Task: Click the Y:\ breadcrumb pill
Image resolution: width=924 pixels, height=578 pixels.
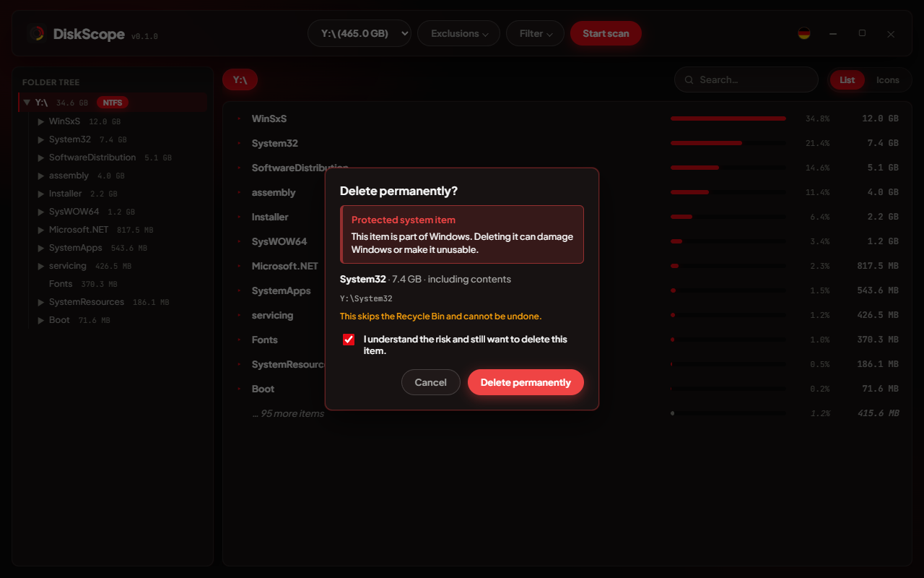Action: (x=240, y=80)
